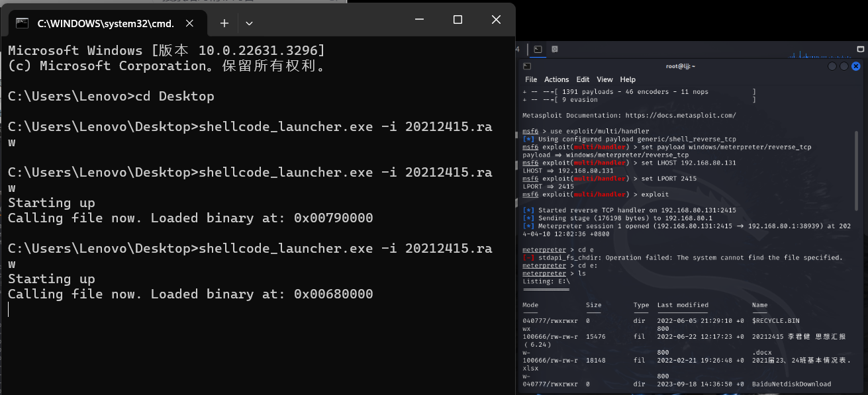Click the blinking cursor line in cmd
This screenshot has height=395, width=868.
[9, 310]
